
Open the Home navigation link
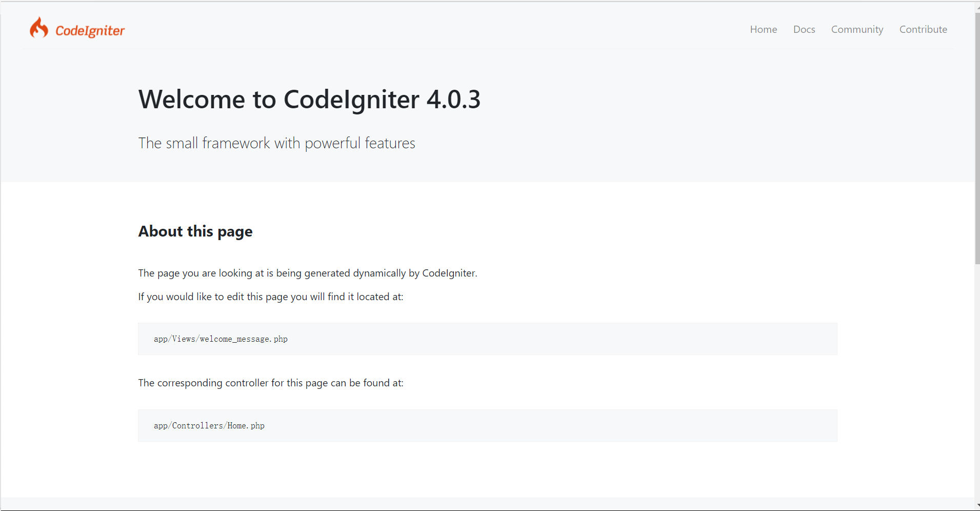[763, 29]
